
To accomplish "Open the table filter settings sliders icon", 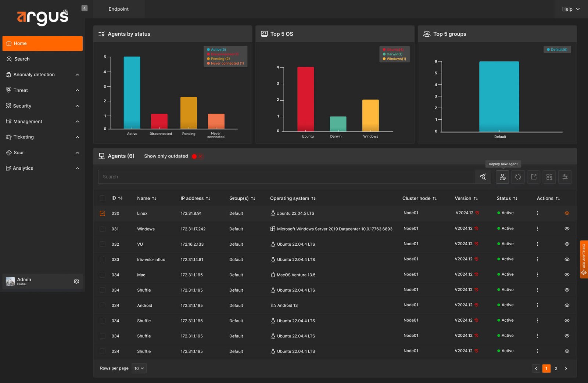I will (x=565, y=177).
